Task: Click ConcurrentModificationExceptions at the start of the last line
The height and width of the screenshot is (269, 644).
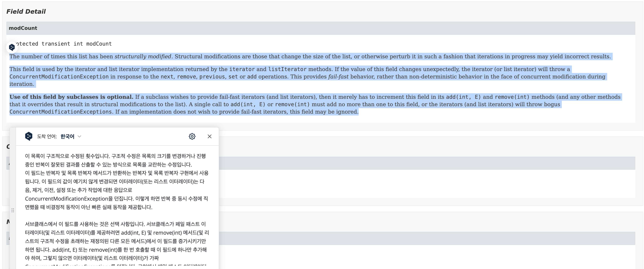Action: pos(61,112)
